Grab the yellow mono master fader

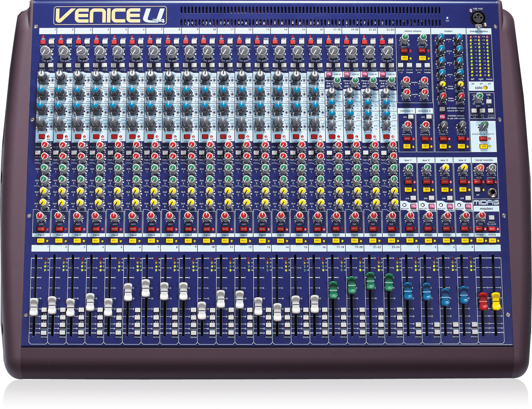click(x=496, y=301)
